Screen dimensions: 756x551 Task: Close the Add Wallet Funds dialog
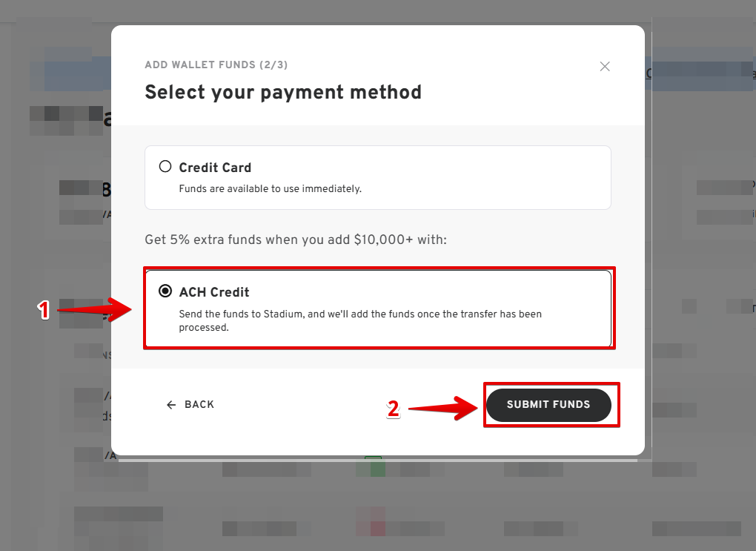coord(605,66)
